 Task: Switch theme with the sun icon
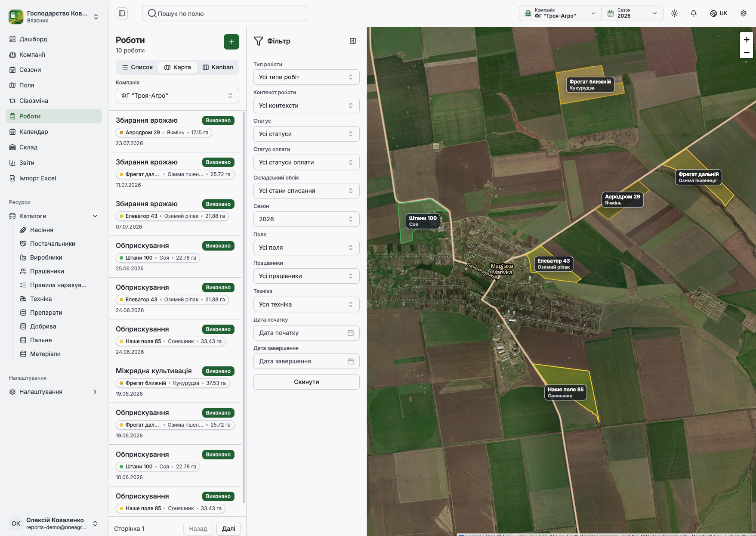click(x=675, y=13)
